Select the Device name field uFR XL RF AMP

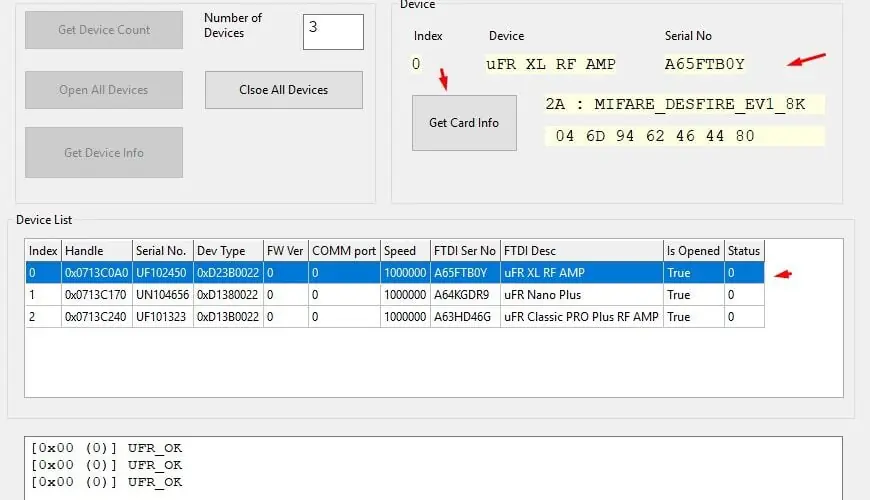click(551, 64)
